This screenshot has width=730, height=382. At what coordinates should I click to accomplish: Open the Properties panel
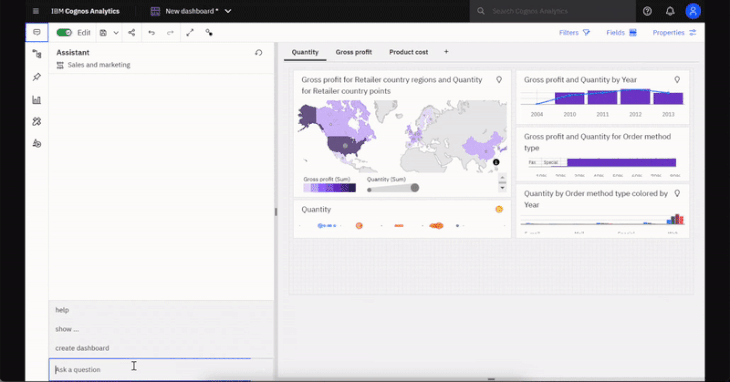[x=674, y=33]
